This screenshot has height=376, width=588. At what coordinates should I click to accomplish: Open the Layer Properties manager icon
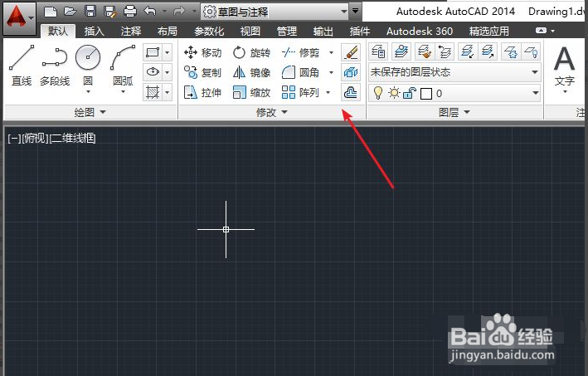point(378,51)
